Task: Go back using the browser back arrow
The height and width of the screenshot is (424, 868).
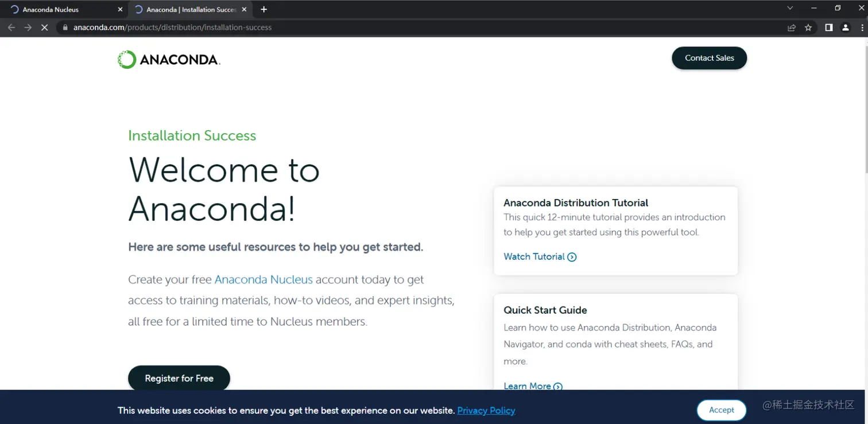Action: [x=11, y=28]
